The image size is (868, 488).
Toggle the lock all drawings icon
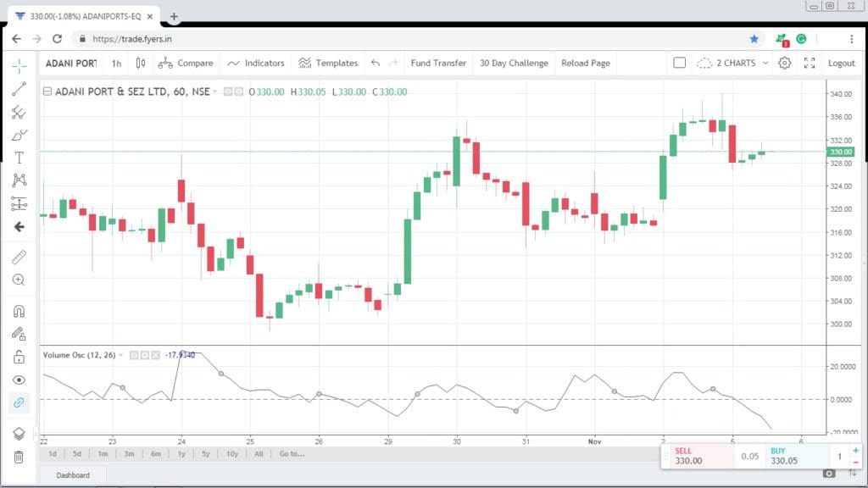[x=19, y=358]
